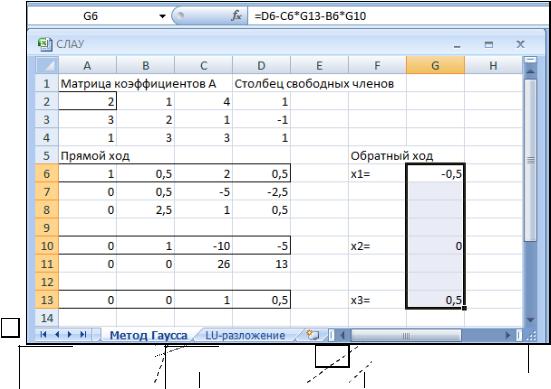Click the Insert Function fx icon

click(236, 16)
